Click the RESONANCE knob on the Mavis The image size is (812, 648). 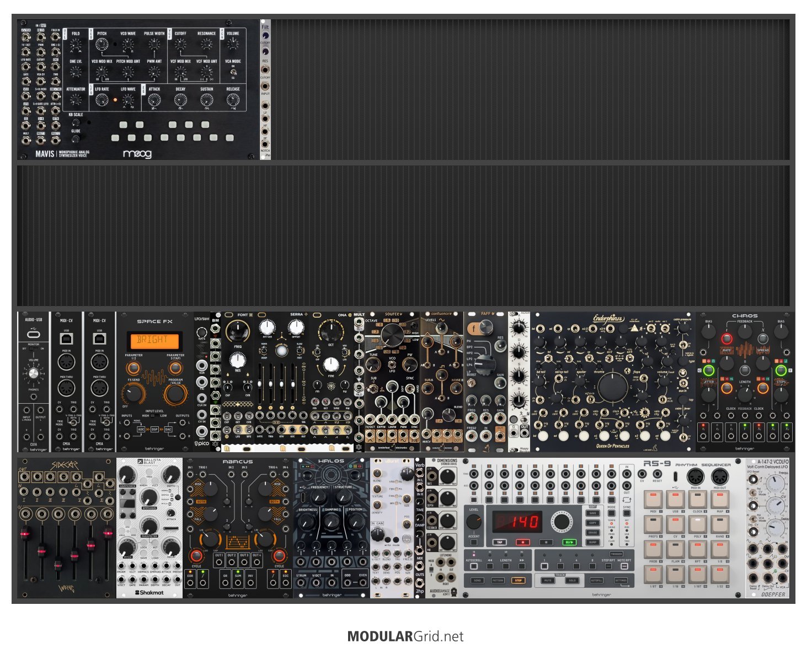(x=206, y=44)
